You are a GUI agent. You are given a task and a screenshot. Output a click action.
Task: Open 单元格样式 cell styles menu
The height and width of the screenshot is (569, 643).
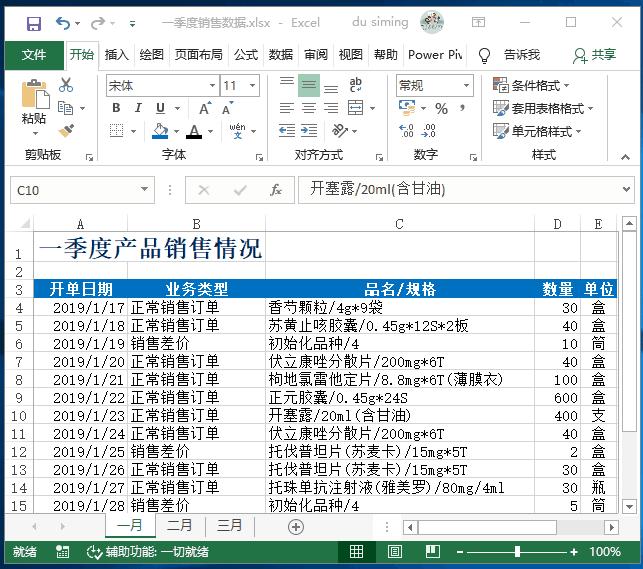537,131
